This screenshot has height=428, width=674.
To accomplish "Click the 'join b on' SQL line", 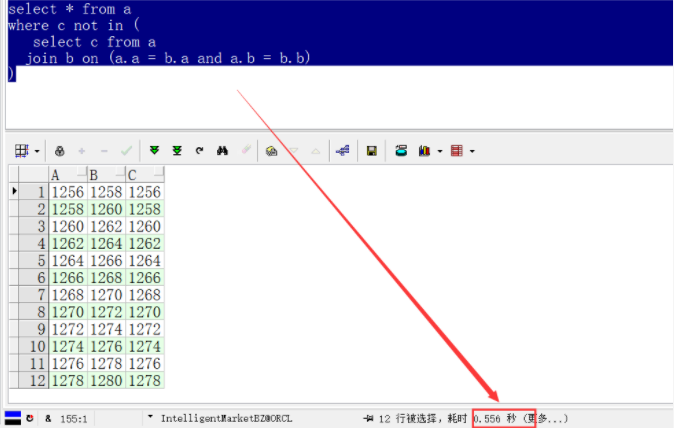I will pyautogui.click(x=168, y=58).
